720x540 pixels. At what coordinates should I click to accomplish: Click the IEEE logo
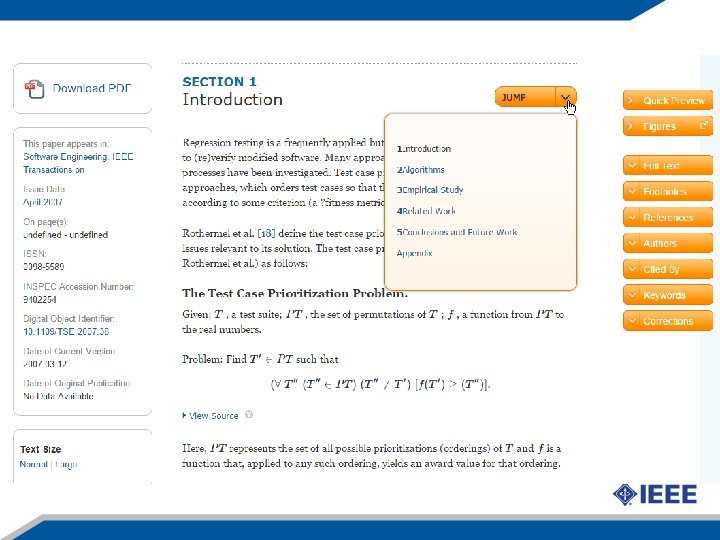655,495
